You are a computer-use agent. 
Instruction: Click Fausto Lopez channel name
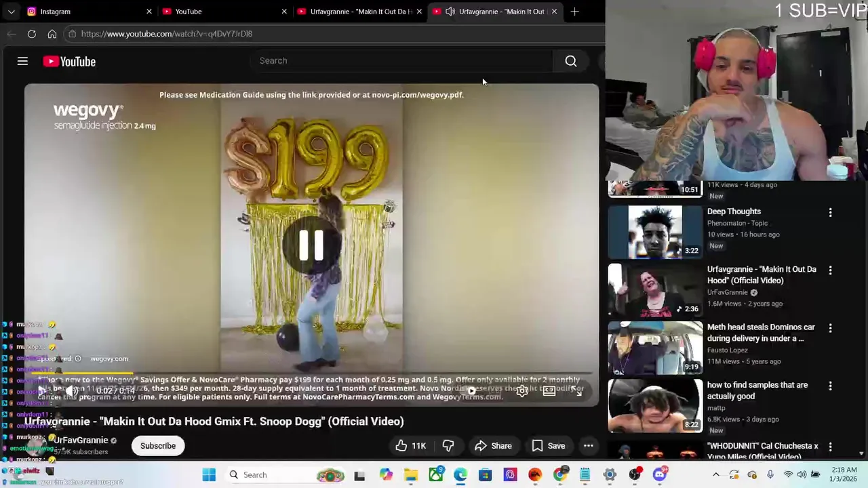(728, 350)
